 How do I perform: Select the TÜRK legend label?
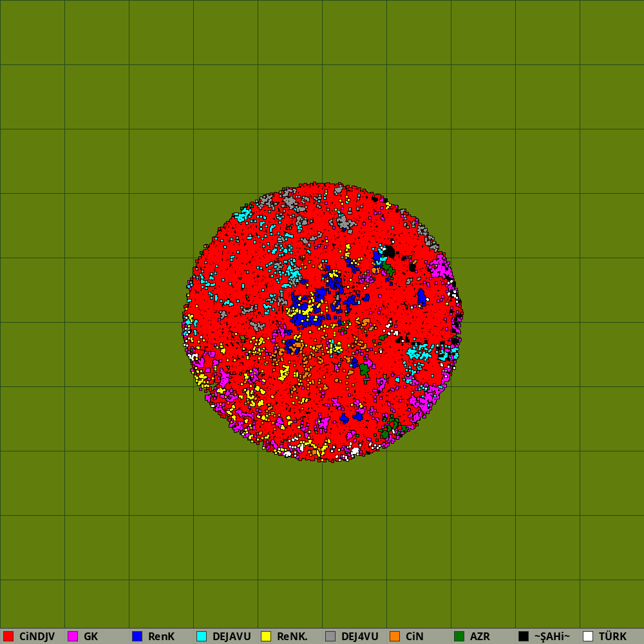[613, 636]
